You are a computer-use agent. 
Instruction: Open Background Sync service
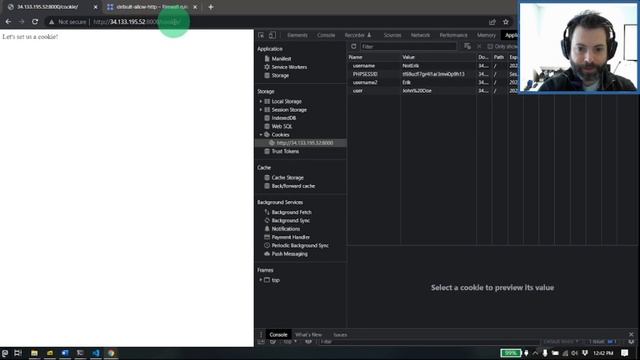click(291, 220)
